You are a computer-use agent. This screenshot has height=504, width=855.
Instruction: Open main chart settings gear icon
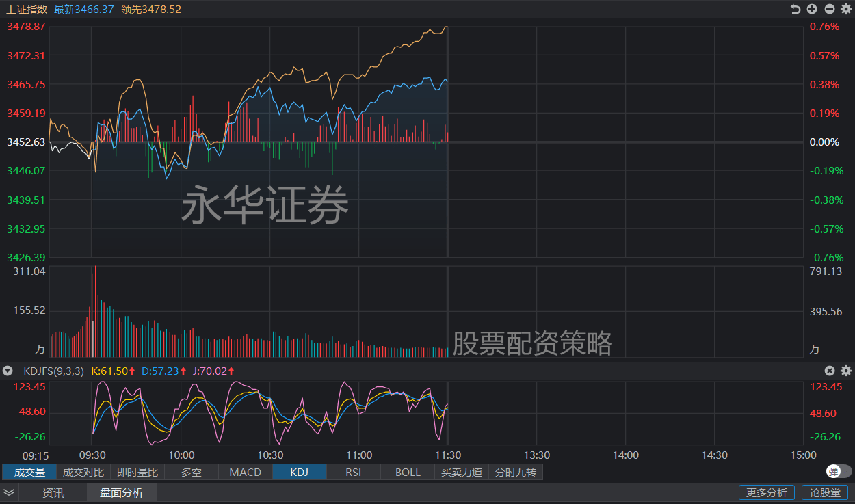(x=845, y=9)
